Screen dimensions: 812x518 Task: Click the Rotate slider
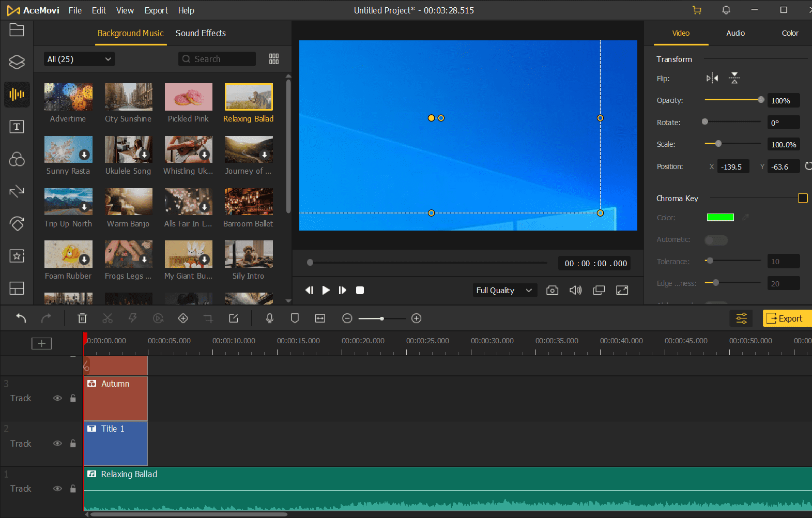[x=733, y=122]
